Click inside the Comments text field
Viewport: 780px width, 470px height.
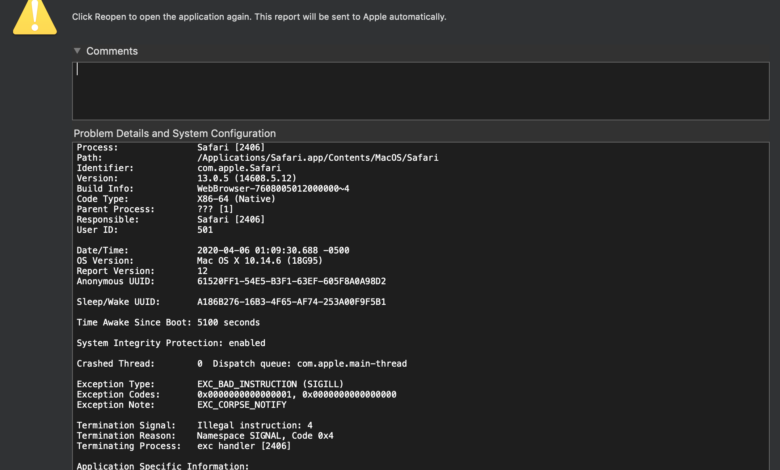point(420,90)
